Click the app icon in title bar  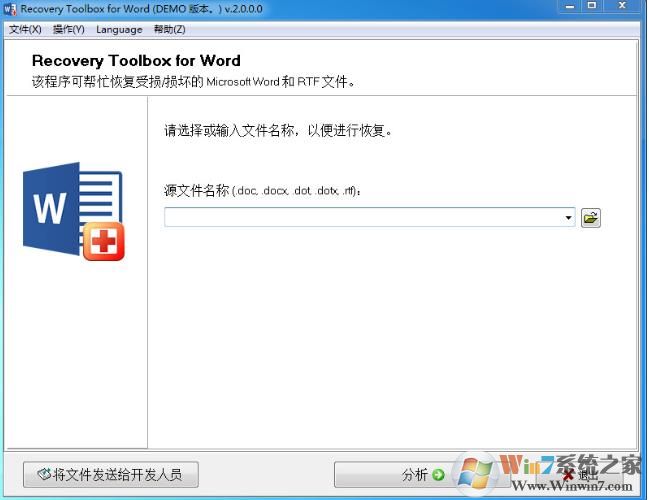click(x=10, y=9)
